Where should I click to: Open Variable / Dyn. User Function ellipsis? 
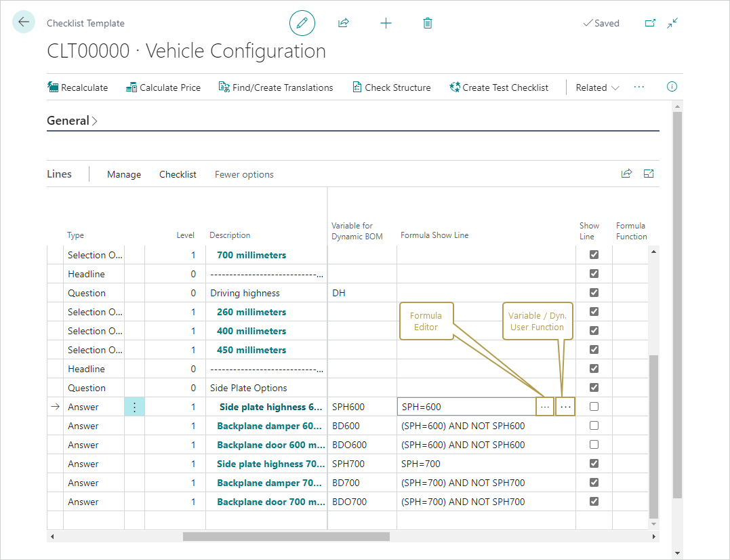click(x=565, y=406)
